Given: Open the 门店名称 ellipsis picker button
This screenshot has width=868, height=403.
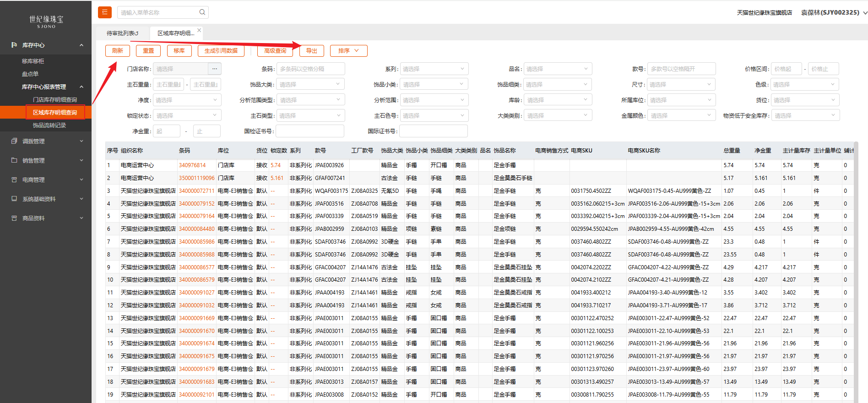Looking at the screenshot, I should pyautogui.click(x=215, y=69).
